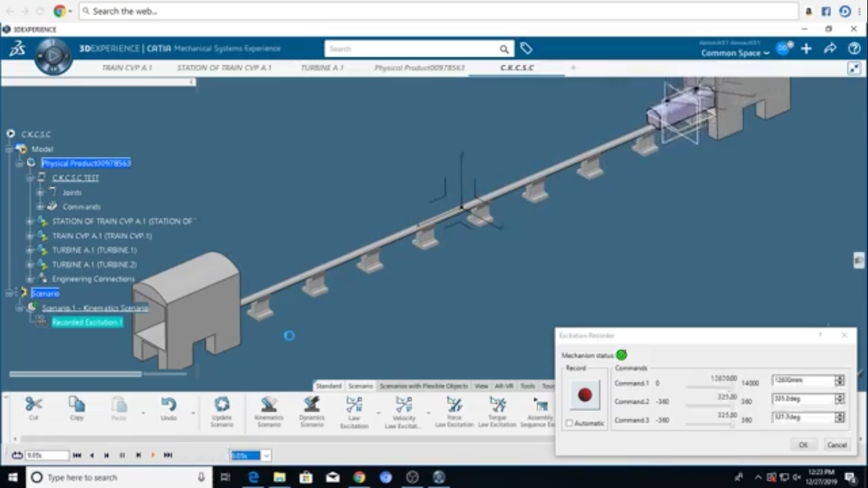
Task: Click the Undo arrow icon
Action: click(x=168, y=403)
